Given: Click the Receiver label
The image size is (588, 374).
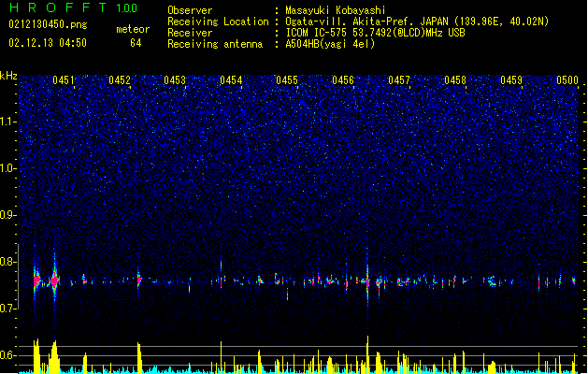Looking at the screenshot, I should pos(190,33).
